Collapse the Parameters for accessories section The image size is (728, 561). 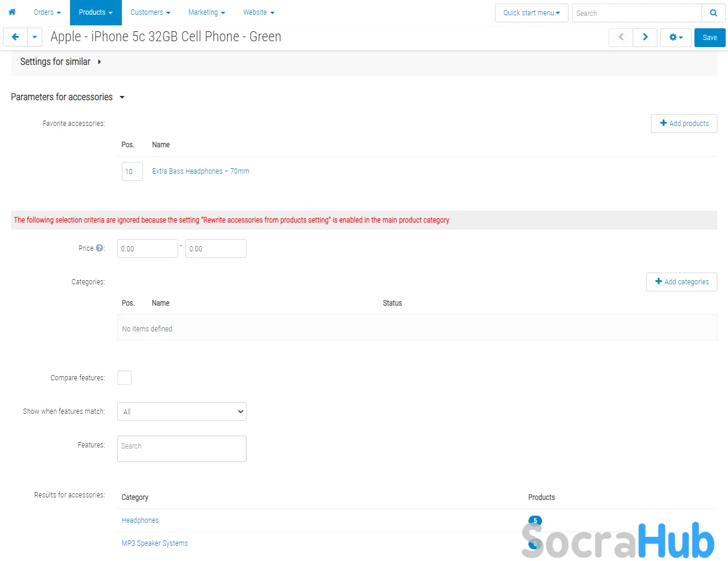68,97
